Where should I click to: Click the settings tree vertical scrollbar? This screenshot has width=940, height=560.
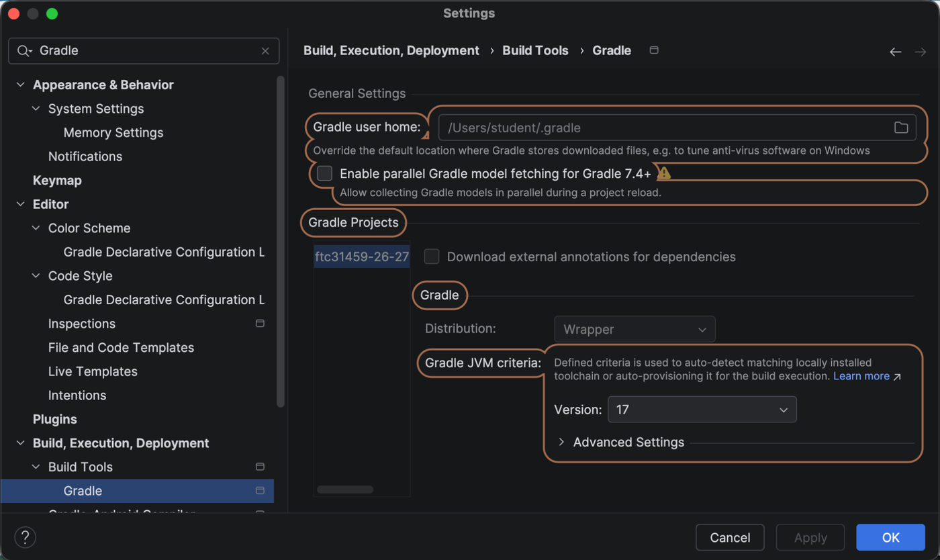pyautogui.click(x=281, y=242)
